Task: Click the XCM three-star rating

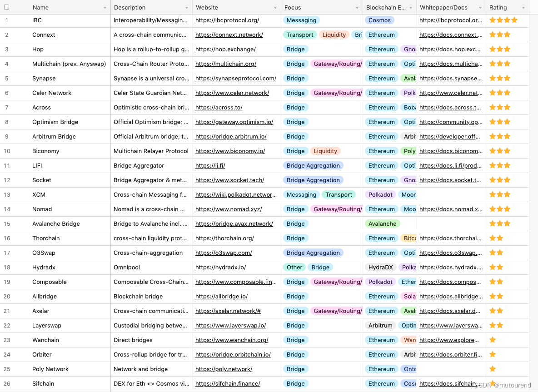Action: click(x=500, y=194)
